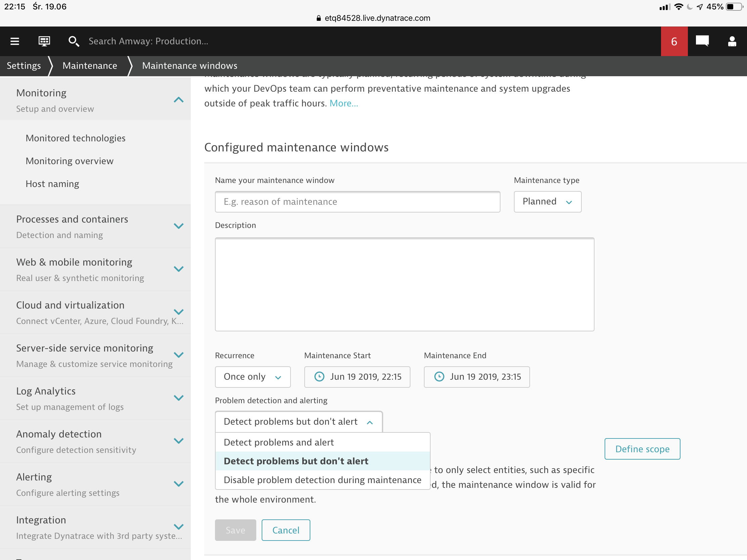Click the Cancel button

pos(286,530)
